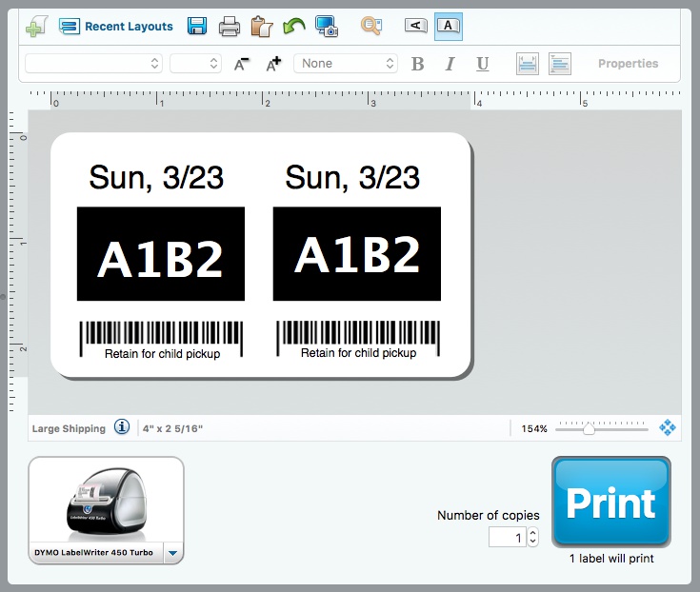The height and width of the screenshot is (592, 700).
Task: Click the horizontal alignment icon
Action: tap(528, 64)
